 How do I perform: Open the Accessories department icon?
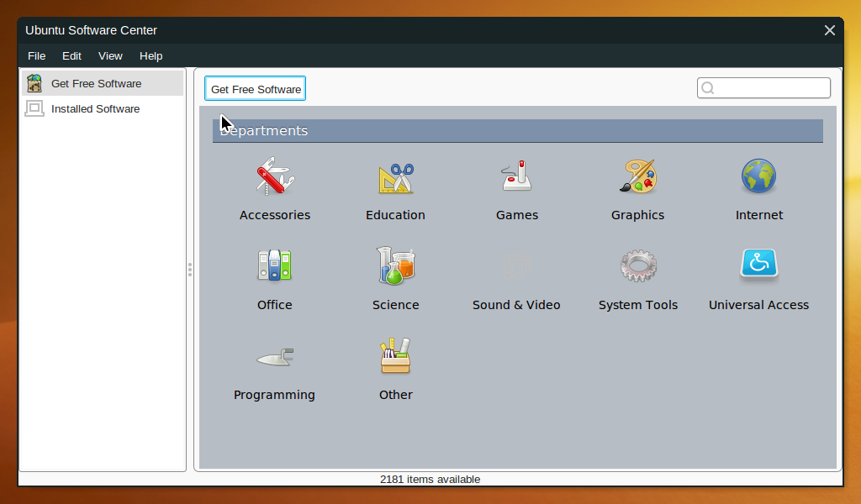tap(275, 176)
